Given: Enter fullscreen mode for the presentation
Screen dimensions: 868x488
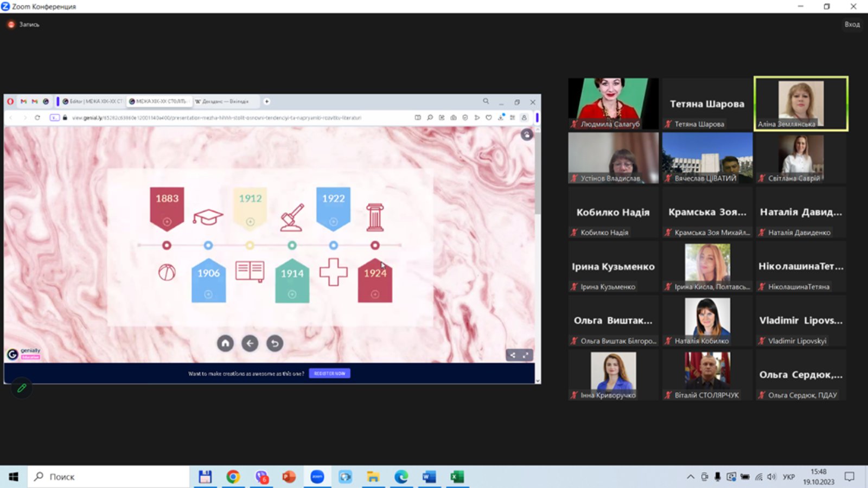Looking at the screenshot, I should click(526, 355).
